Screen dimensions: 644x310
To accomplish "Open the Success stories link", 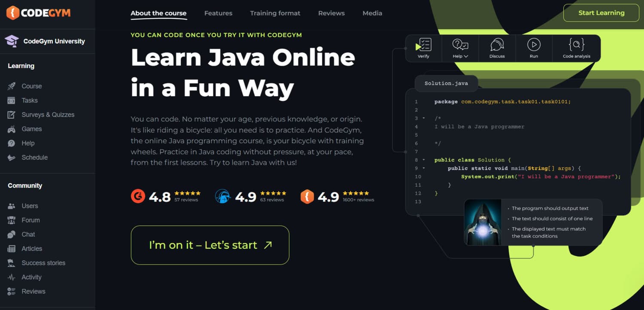I will point(43,263).
